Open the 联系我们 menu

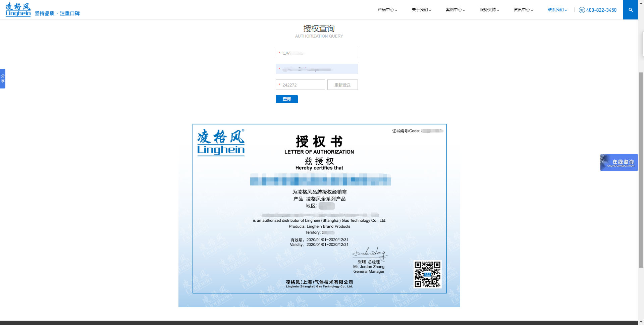tap(557, 10)
